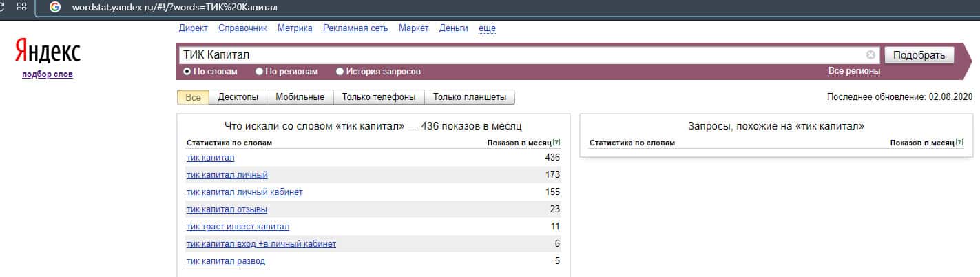Open the 'Рекламная сеть' top menu link
Viewport: 980px width, 277px height.
[355, 28]
